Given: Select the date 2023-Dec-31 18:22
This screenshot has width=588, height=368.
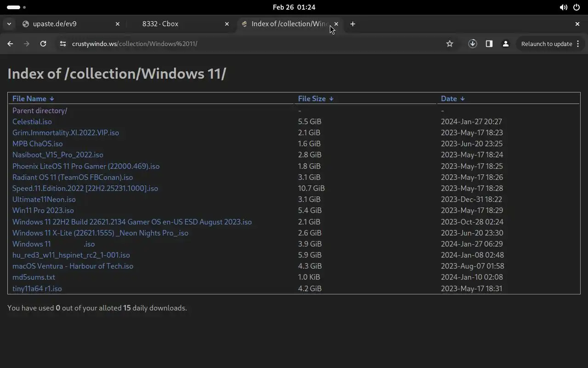Looking at the screenshot, I should click(x=471, y=199).
